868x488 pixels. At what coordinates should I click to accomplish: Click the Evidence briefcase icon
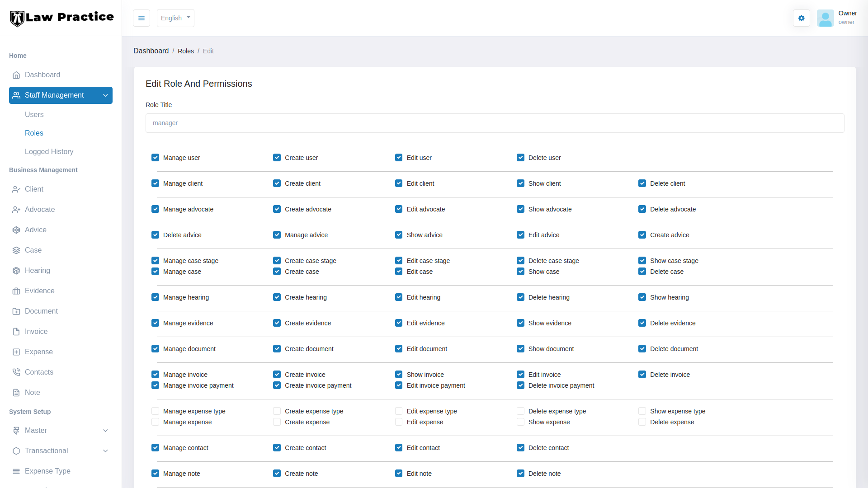16,291
